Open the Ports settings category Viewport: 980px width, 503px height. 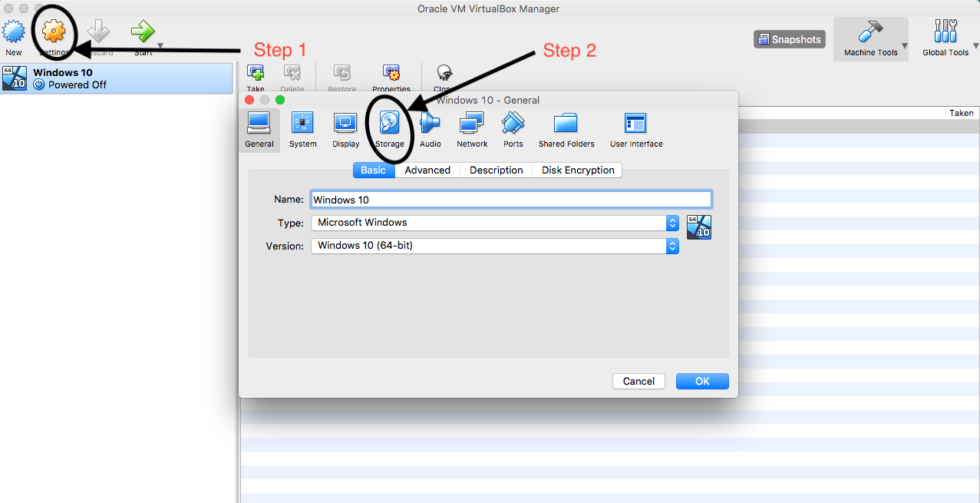coord(513,129)
